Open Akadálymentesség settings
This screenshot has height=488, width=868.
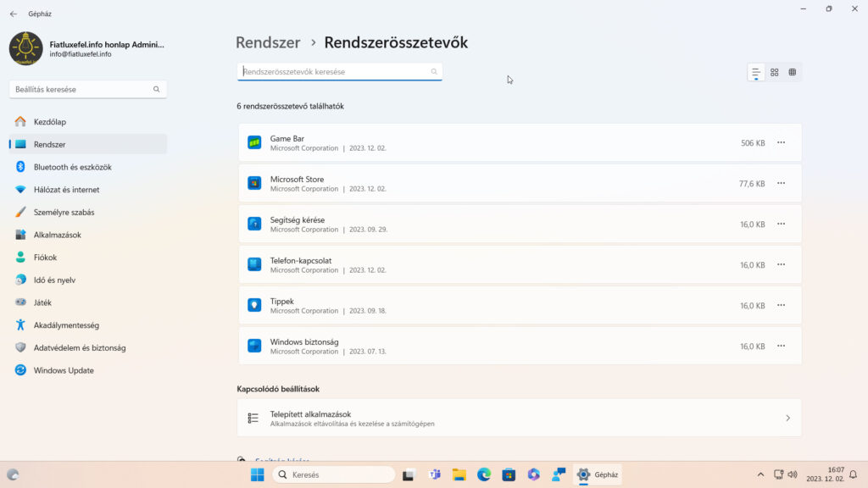(x=88, y=325)
